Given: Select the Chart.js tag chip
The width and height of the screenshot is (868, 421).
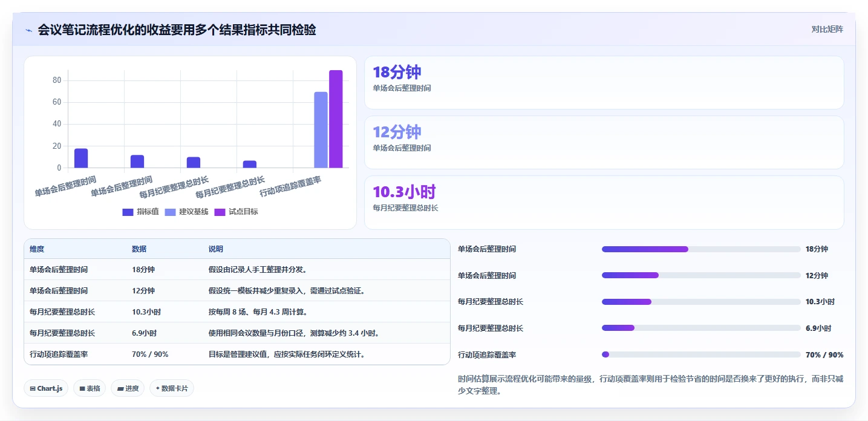Looking at the screenshot, I should pyautogui.click(x=46, y=388).
